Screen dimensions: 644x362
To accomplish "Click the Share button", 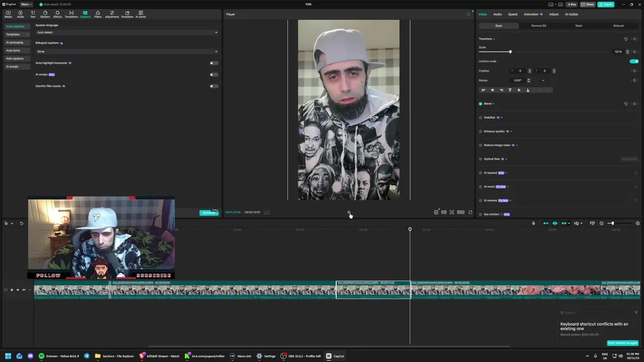I will [588, 5].
